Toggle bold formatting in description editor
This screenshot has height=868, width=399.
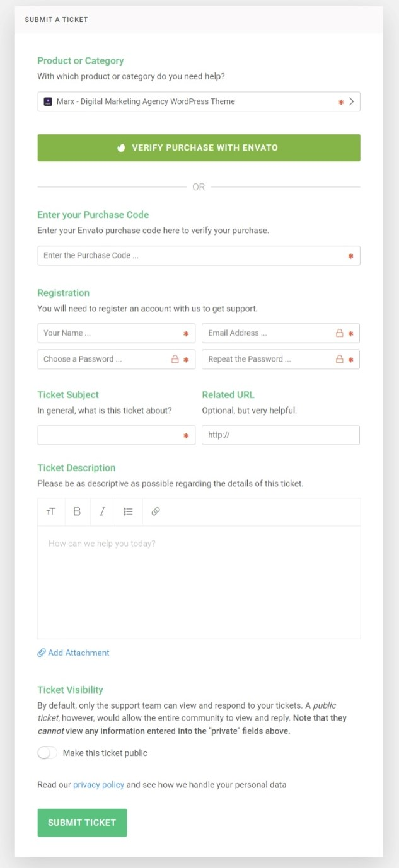point(77,511)
